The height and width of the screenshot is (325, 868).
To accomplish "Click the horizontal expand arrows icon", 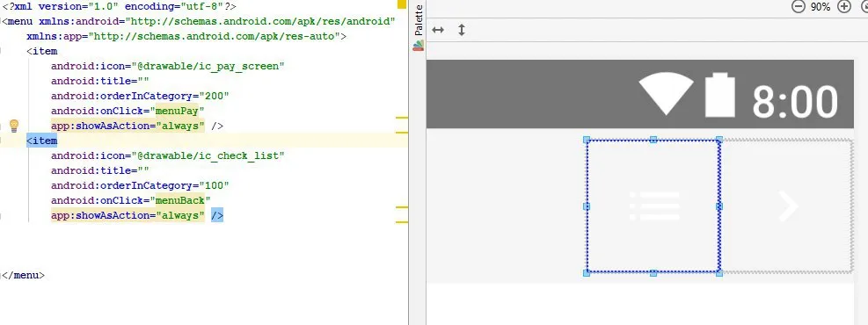I will [x=438, y=30].
